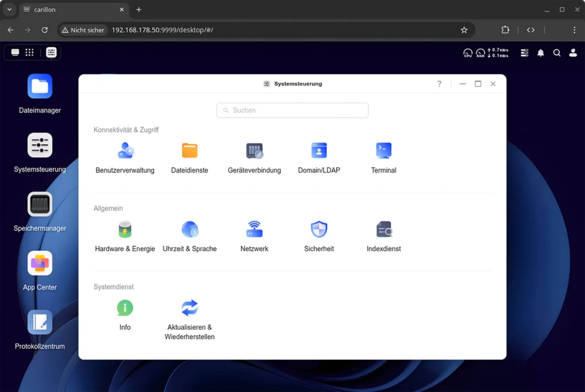Open the browser three-dot menu

click(x=574, y=30)
